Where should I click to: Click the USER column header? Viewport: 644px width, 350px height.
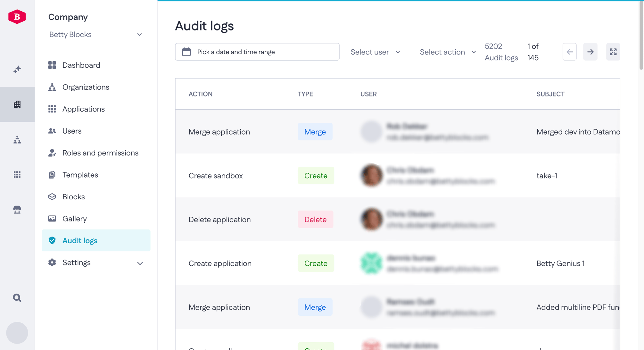point(368,94)
